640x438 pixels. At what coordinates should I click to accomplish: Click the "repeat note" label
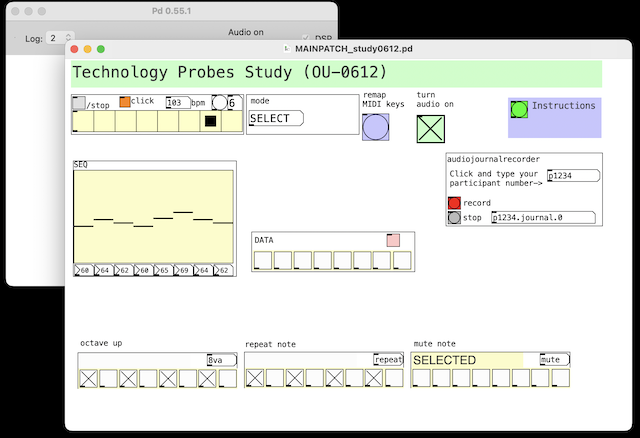[x=270, y=345]
